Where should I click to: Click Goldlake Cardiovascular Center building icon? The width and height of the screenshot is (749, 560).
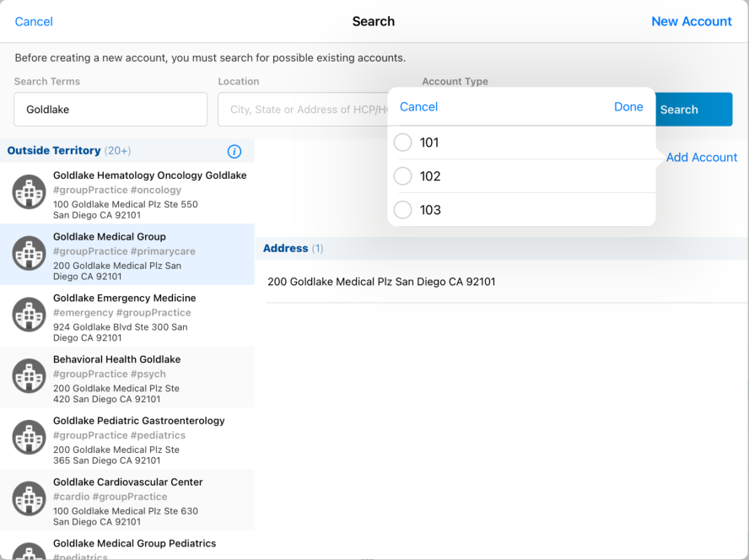(30, 499)
